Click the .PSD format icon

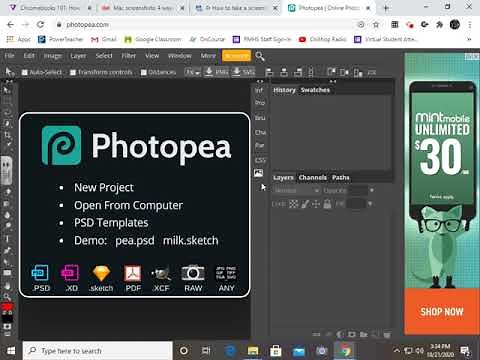point(40,278)
